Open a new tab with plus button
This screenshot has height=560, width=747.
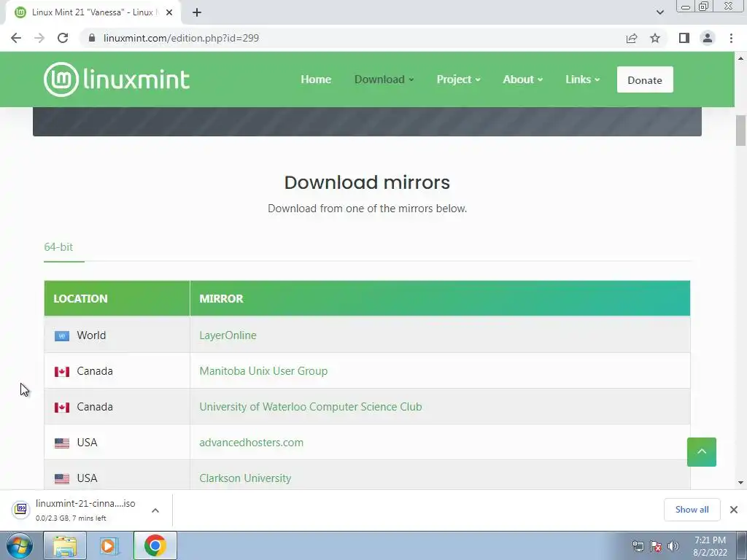197,12
